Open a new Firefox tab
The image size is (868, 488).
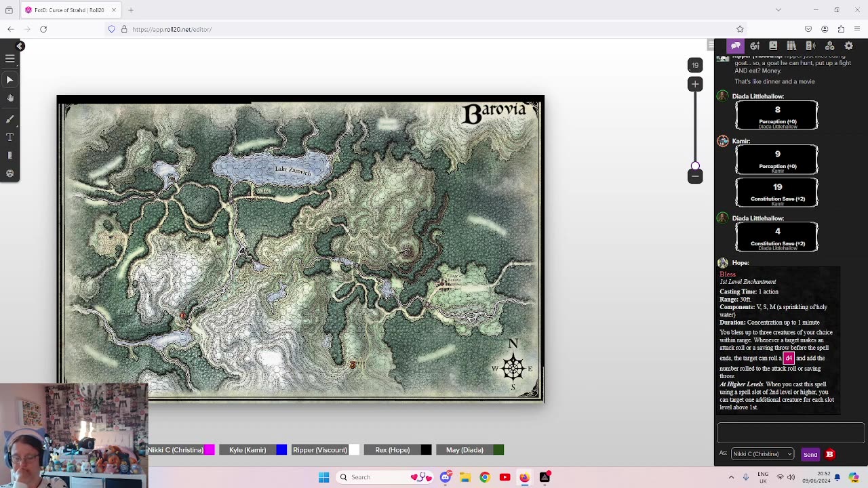[131, 10]
